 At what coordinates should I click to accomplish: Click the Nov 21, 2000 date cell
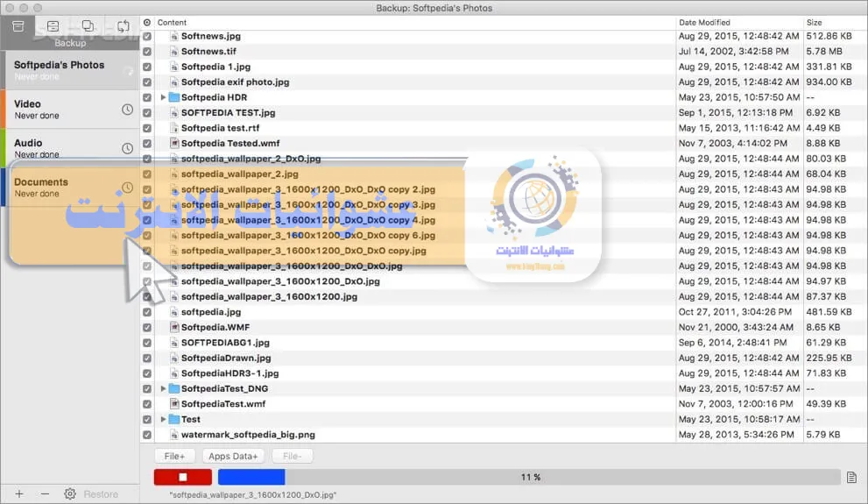tap(736, 327)
